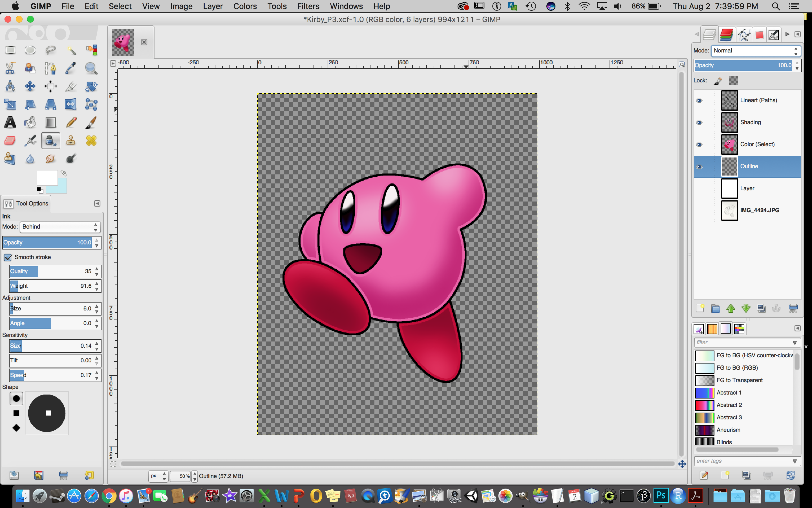Select the Paths tool
The image size is (812, 508).
click(50, 68)
